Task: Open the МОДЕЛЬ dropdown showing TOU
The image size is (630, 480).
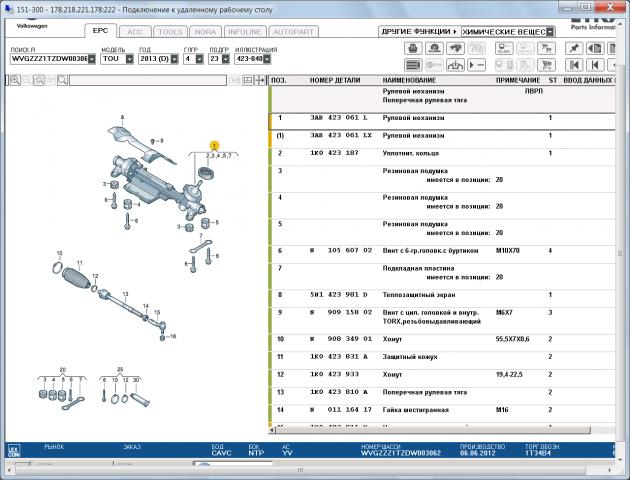Action: (129, 59)
